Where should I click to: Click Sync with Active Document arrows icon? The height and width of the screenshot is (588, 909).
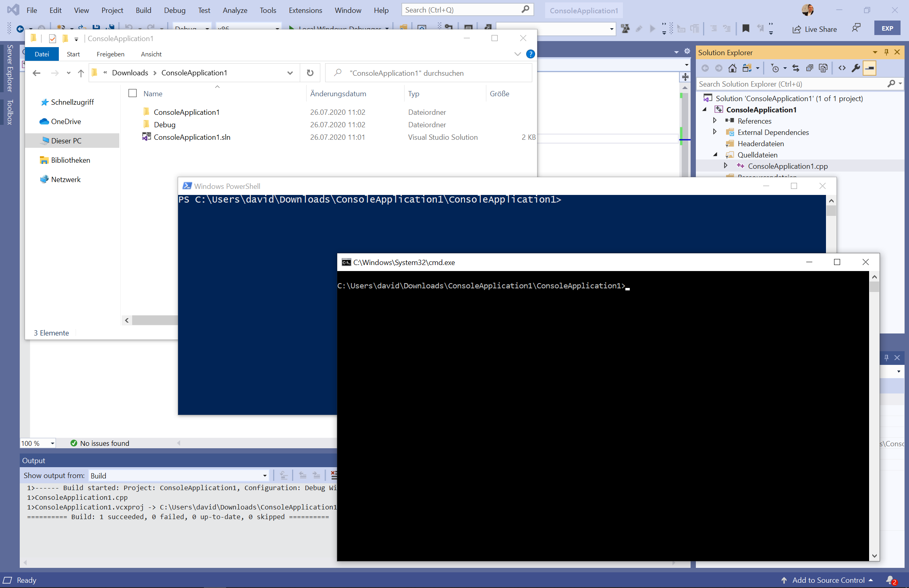pos(796,68)
